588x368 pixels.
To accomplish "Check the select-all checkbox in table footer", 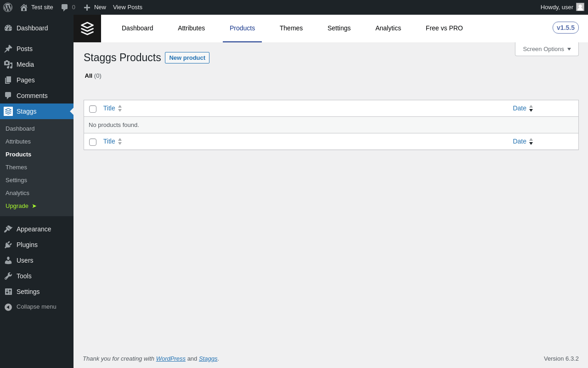I will [x=93, y=142].
